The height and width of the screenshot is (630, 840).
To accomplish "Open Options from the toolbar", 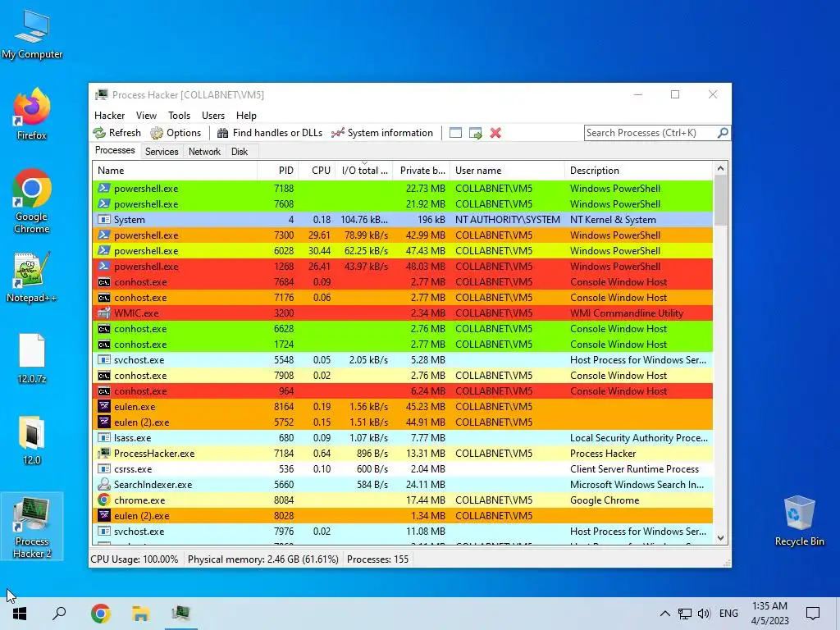I will (176, 133).
